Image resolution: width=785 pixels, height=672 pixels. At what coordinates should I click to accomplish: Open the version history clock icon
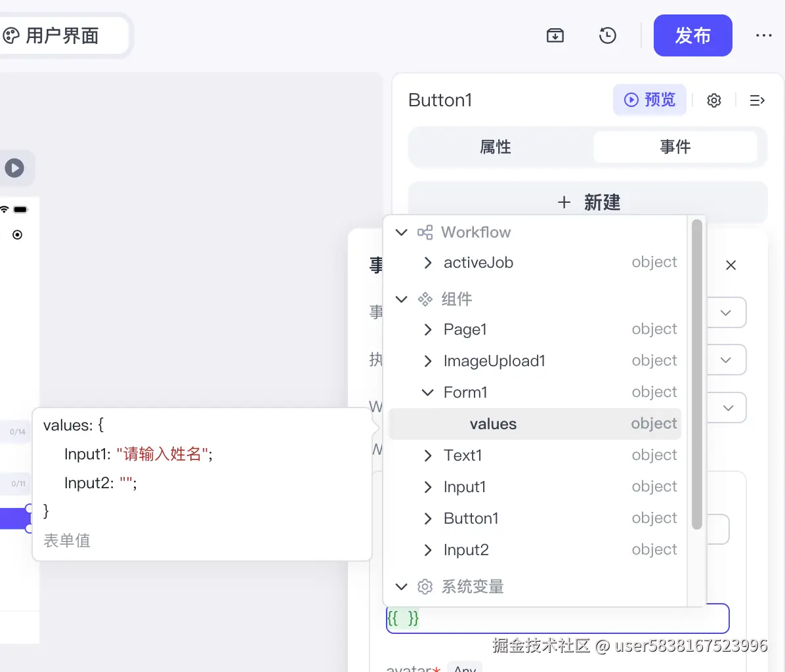(x=607, y=35)
